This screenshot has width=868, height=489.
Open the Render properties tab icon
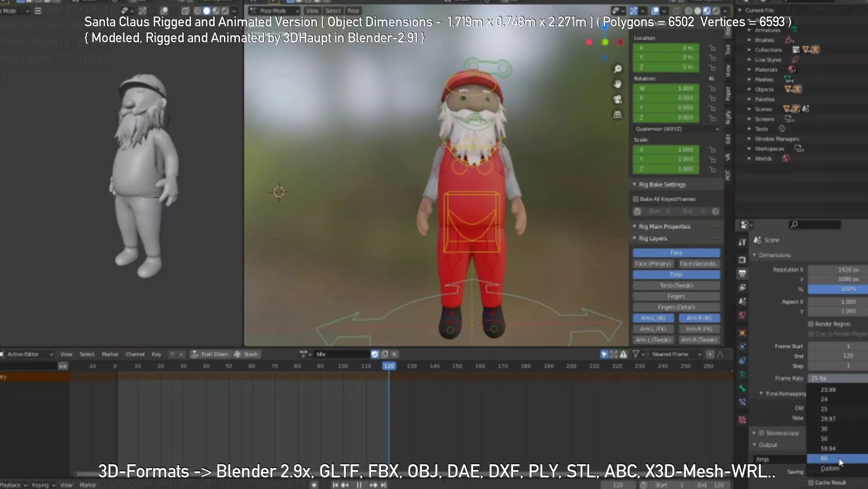742,260
